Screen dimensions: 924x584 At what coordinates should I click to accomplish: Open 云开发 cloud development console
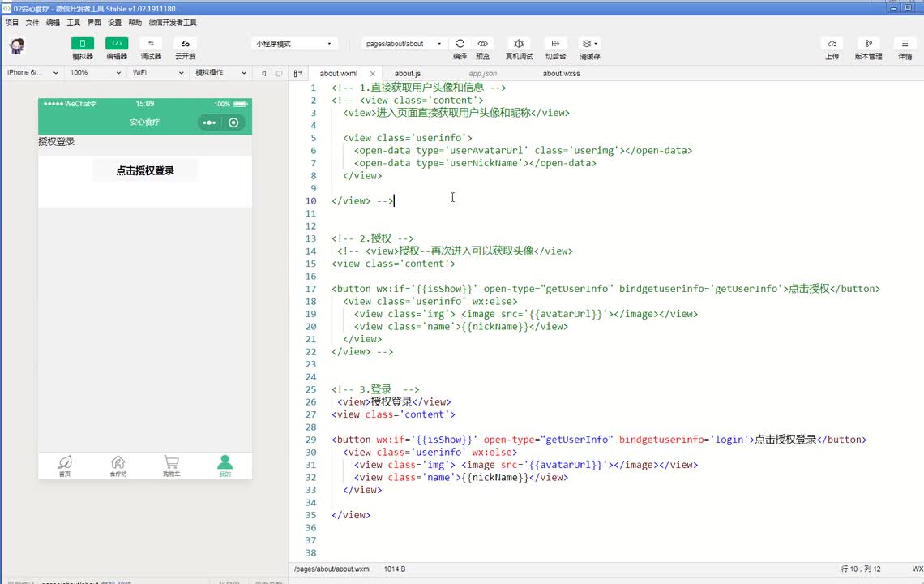[x=185, y=44]
